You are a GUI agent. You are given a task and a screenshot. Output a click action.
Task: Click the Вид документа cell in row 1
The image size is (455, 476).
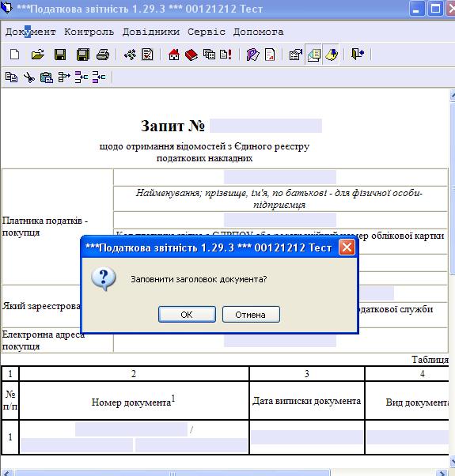click(x=408, y=437)
